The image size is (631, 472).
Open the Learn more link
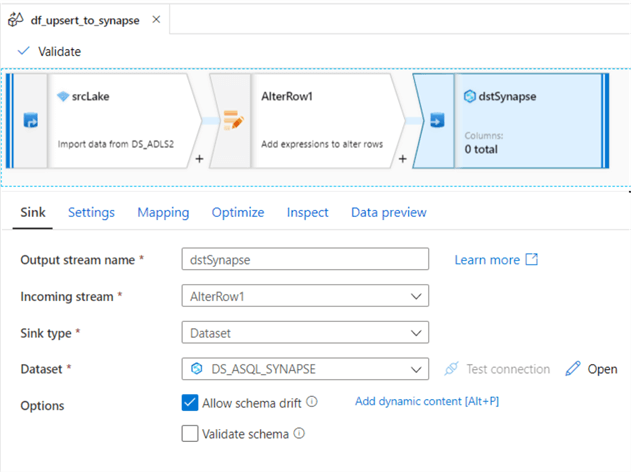point(487,260)
